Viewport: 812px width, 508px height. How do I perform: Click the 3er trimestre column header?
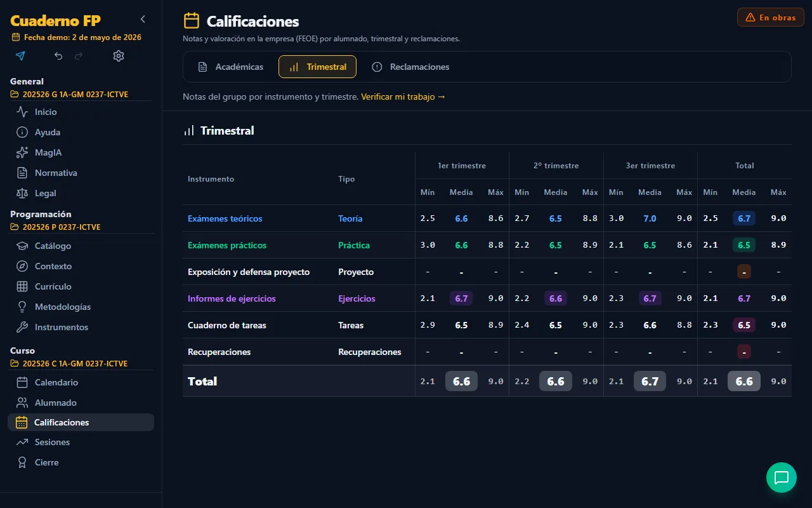650,166
